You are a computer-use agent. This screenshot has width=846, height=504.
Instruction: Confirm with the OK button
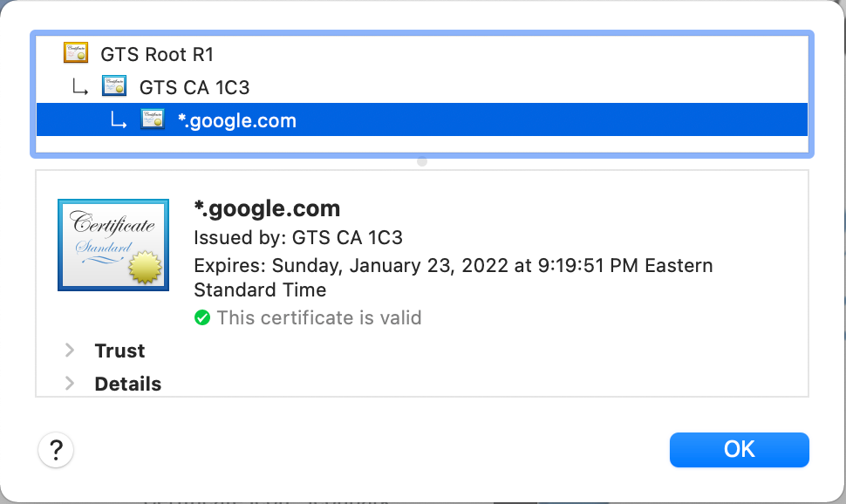740,449
